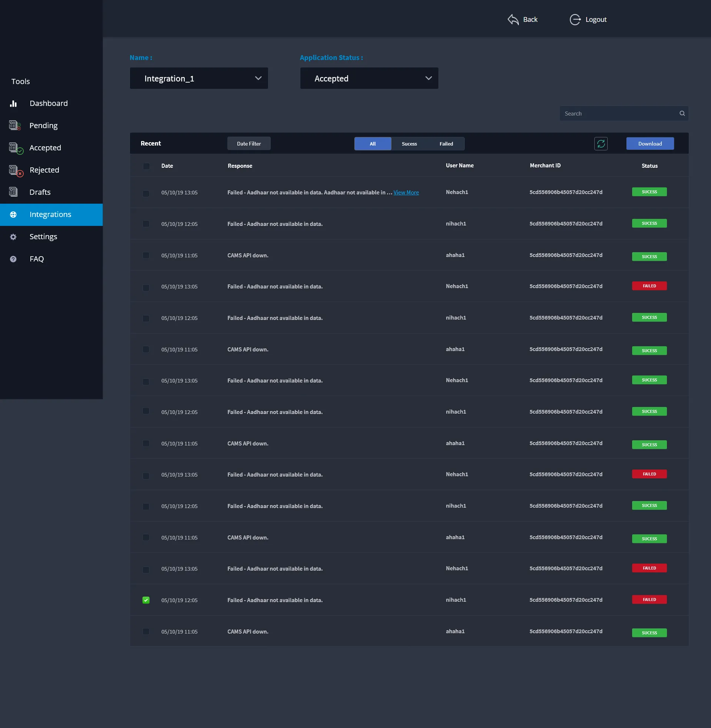Click the Accepted checkmark document icon

pos(16,148)
